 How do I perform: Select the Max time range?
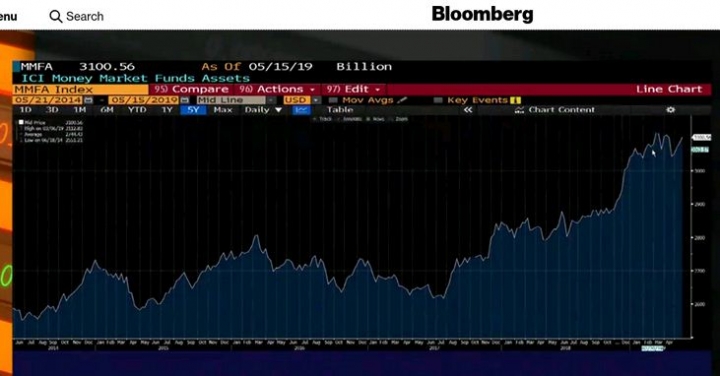point(223,110)
